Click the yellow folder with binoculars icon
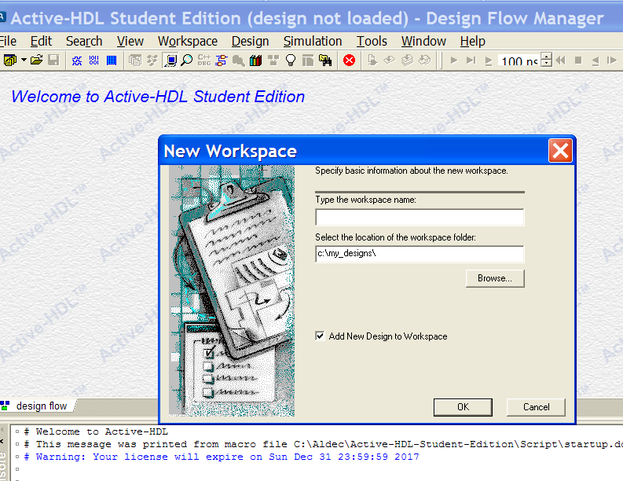This screenshot has height=481, width=623. click(325, 60)
